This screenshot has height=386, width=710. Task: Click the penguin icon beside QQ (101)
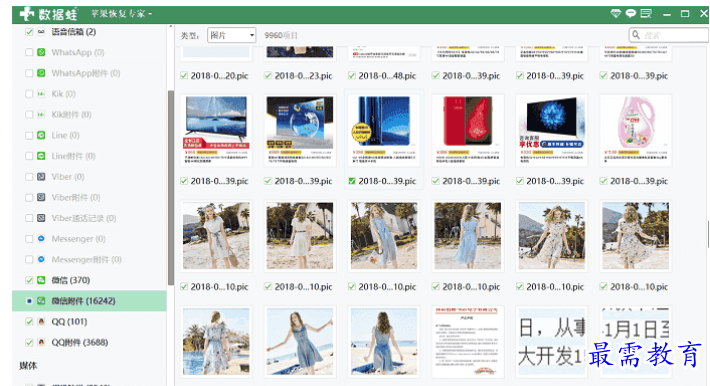tap(41, 322)
